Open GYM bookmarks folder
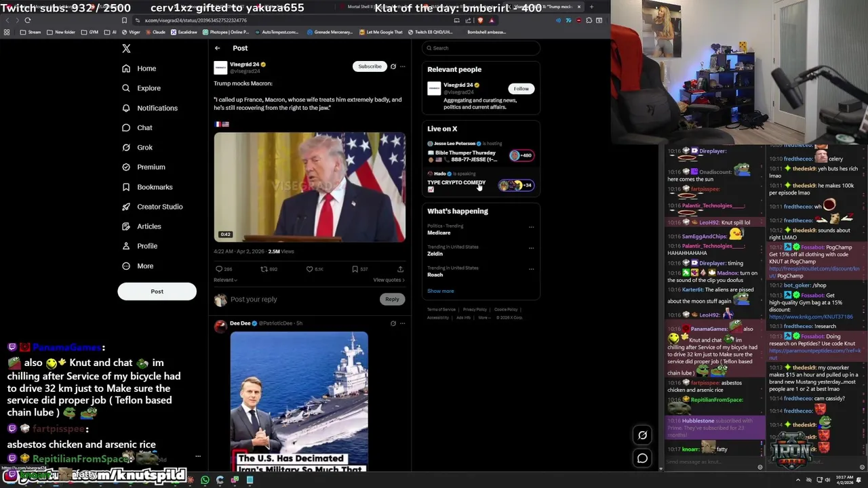The image size is (868, 488). tap(90, 32)
